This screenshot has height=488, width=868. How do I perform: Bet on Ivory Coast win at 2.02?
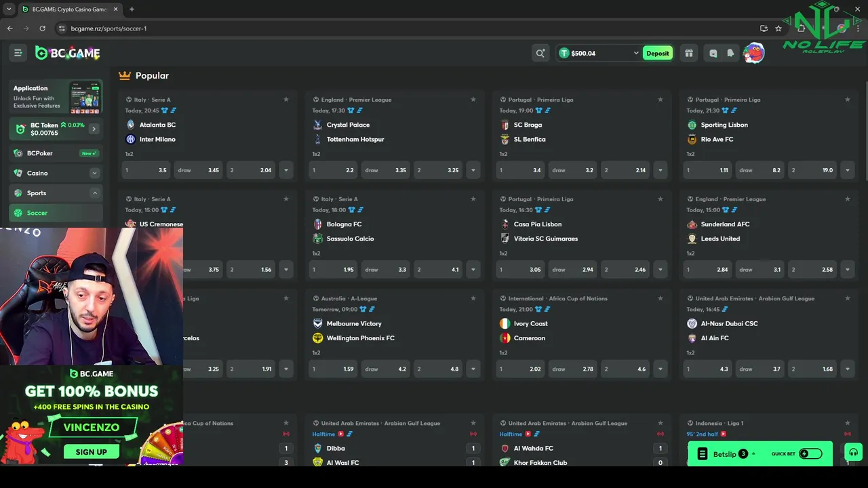520,369
